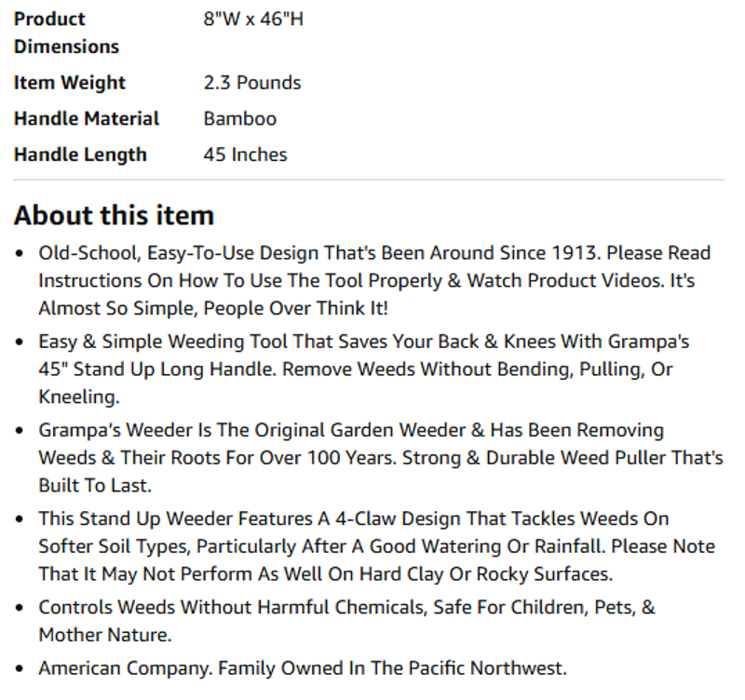Viewport: 745px width, 700px height.
Task: Click the Controls Weeds Without Harmful Chemicals bullet
Action: 346,621
